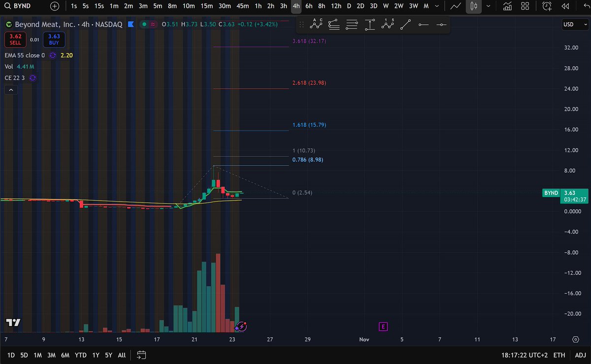Set the date range to All
This screenshot has height=364, width=591.
122,355
